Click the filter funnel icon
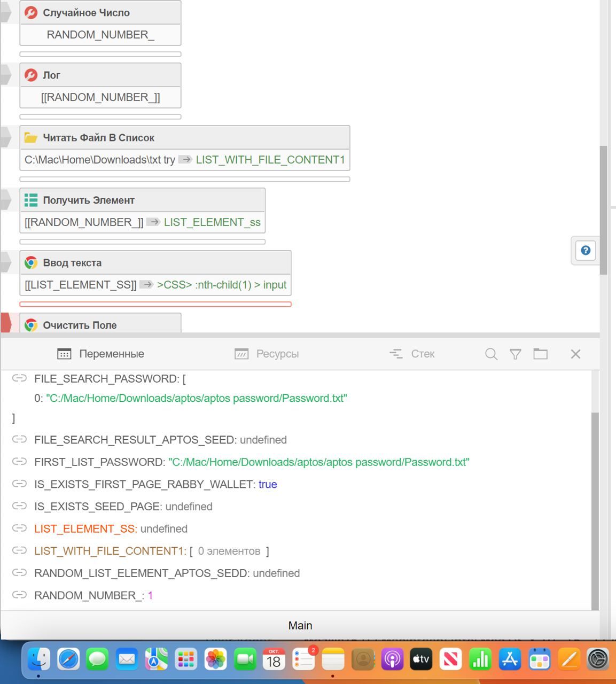 [x=515, y=354]
